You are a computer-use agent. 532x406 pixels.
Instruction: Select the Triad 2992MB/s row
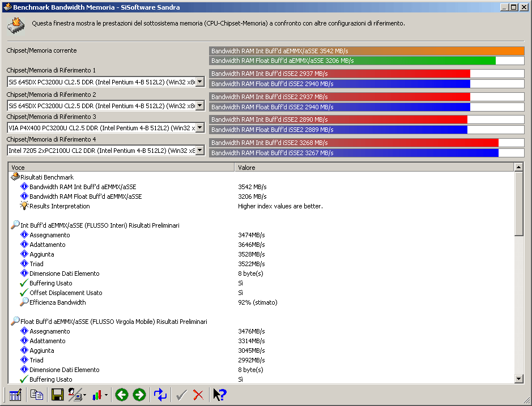pyautogui.click(x=261, y=360)
